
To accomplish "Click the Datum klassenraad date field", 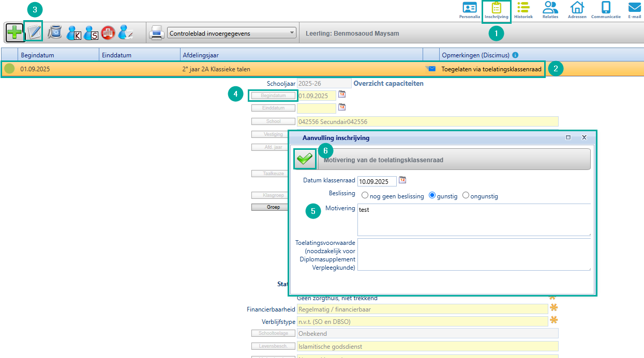I will (x=377, y=181).
